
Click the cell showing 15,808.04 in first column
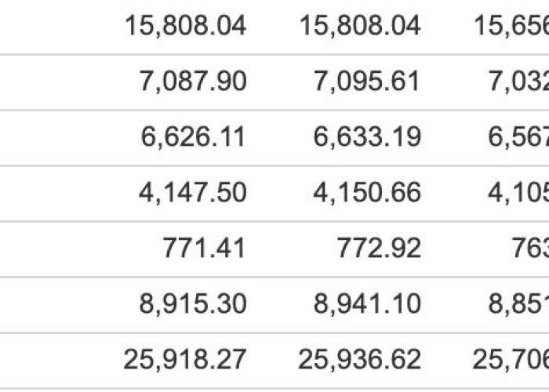click(x=185, y=26)
